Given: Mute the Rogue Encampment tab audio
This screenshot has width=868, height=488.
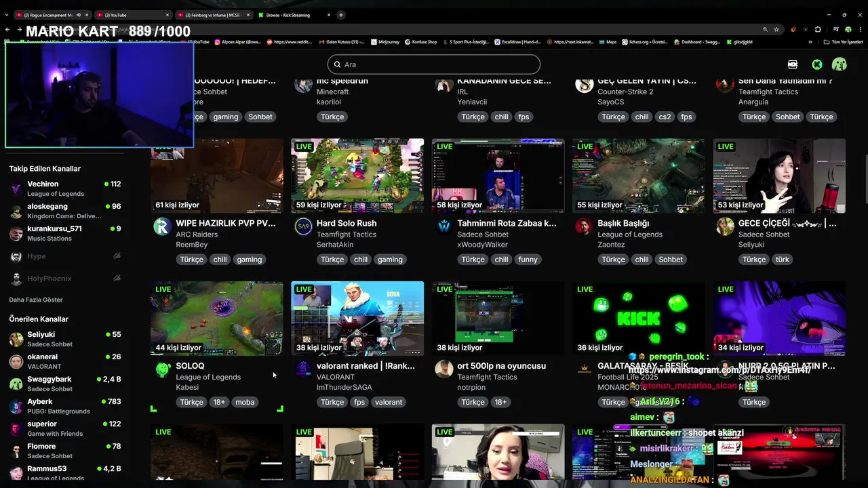Looking at the screenshot, I should click(x=78, y=15).
